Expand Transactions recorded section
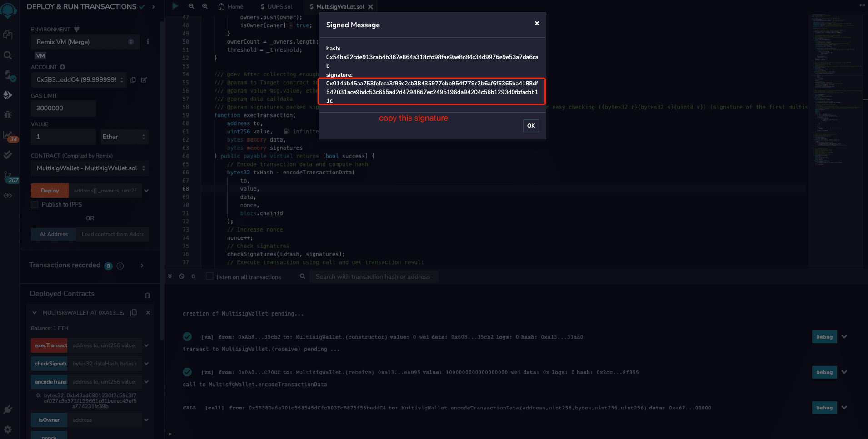 142,266
